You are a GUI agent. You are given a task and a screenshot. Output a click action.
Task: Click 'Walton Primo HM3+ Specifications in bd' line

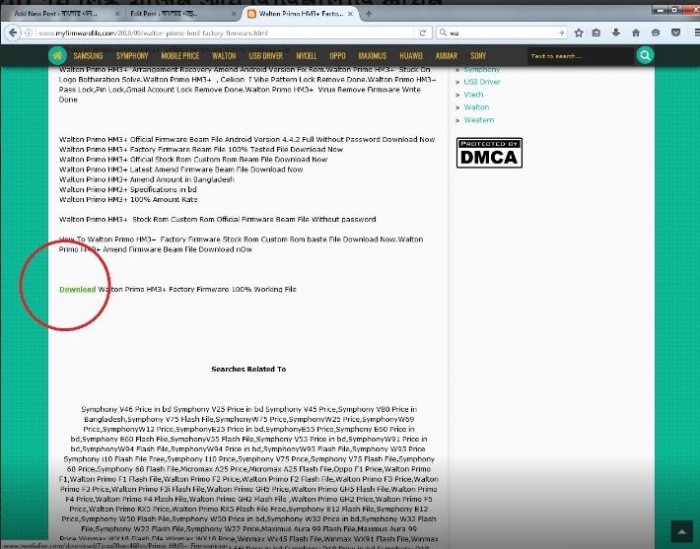128,189
